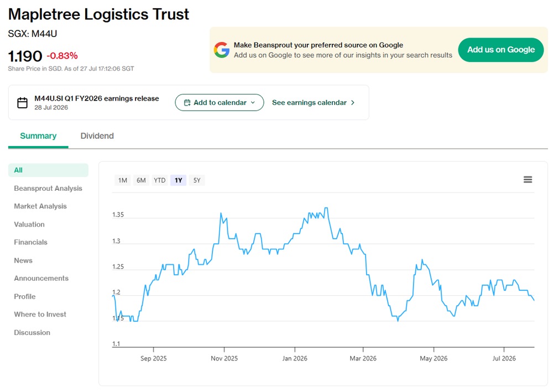Viewport: 553px width, 392px height.
Task: Click the banner text Make Beansprout your preferred source
Action: tap(318, 45)
